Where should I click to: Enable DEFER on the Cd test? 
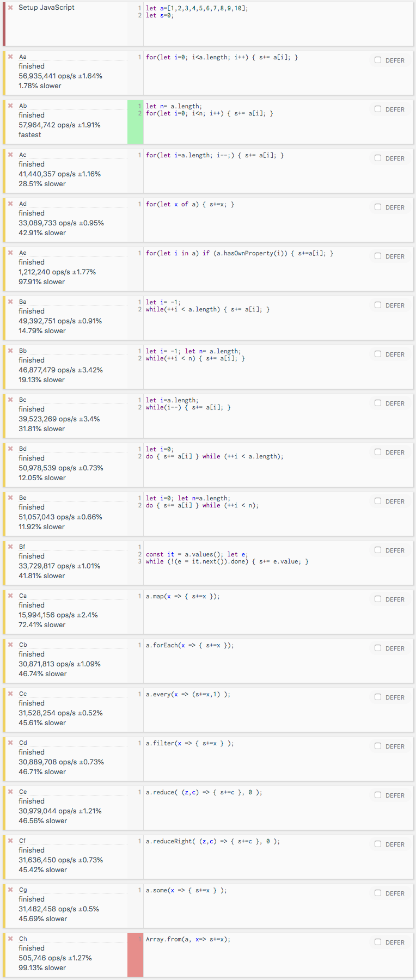pyautogui.click(x=378, y=746)
